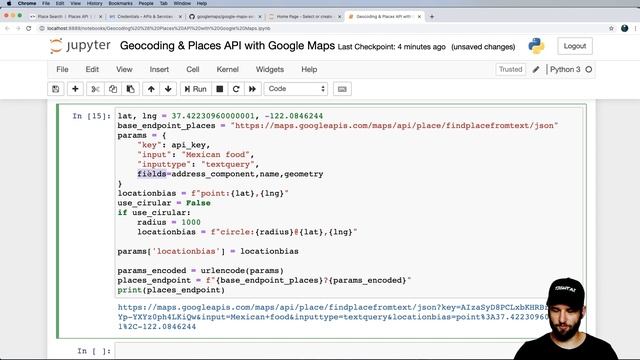Open the Widgets menu
The image size is (640, 360).
pyautogui.click(x=270, y=69)
